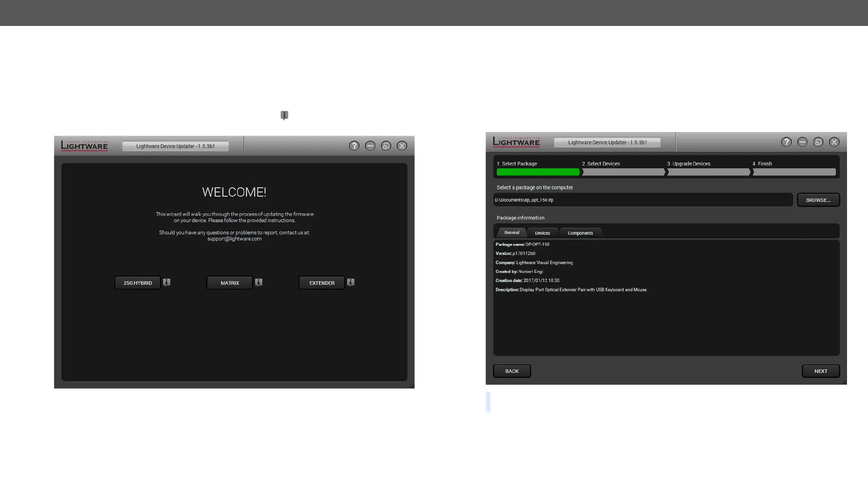Click BROWSE... to select a package file
The image size is (868, 487).
pyautogui.click(x=818, y=200)
